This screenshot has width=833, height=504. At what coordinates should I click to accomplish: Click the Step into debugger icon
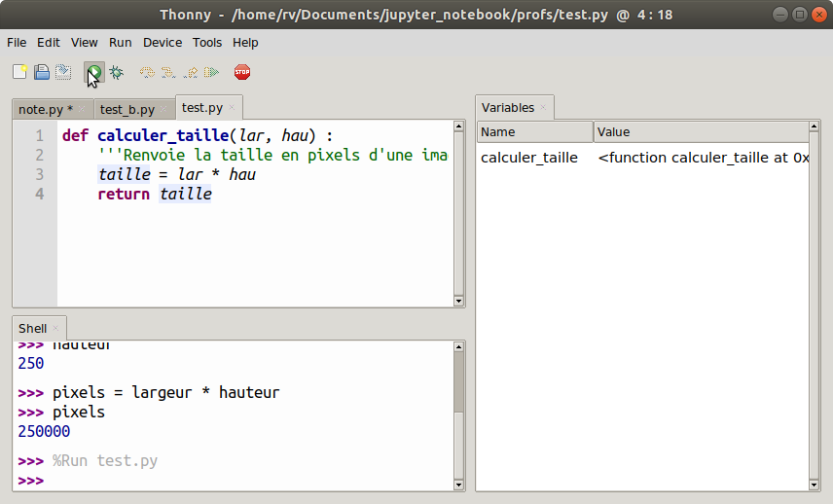pos(168,72)
